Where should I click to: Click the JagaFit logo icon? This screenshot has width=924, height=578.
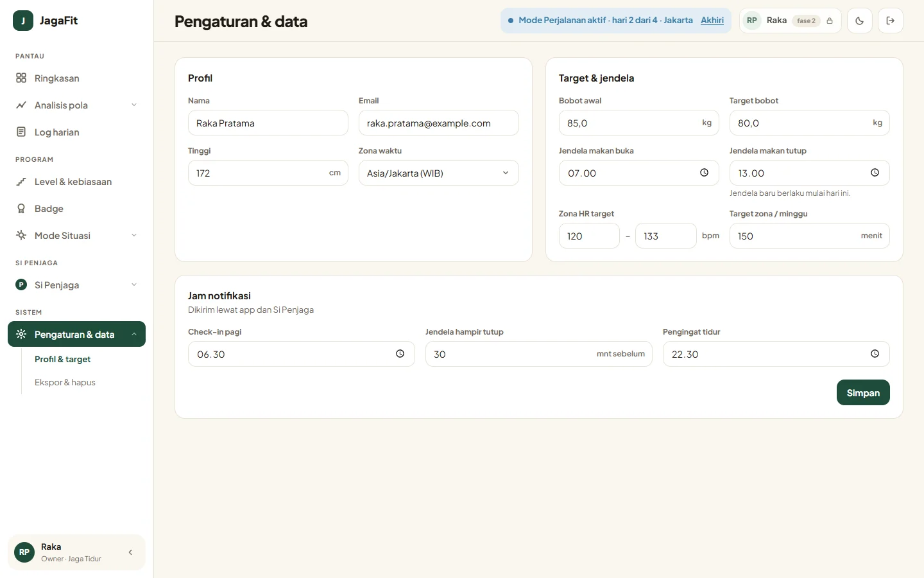23,21
